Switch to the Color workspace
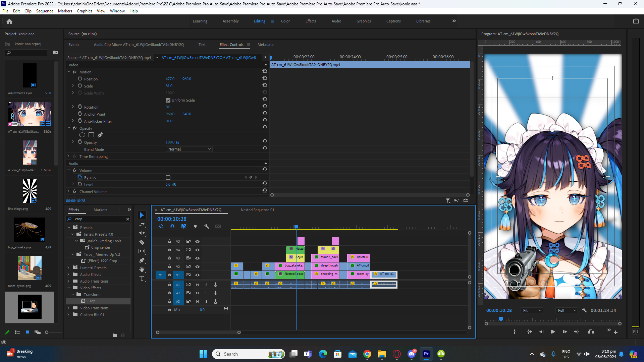The height and width of the screenshot is (362, 644). click(x=285, y=21)
